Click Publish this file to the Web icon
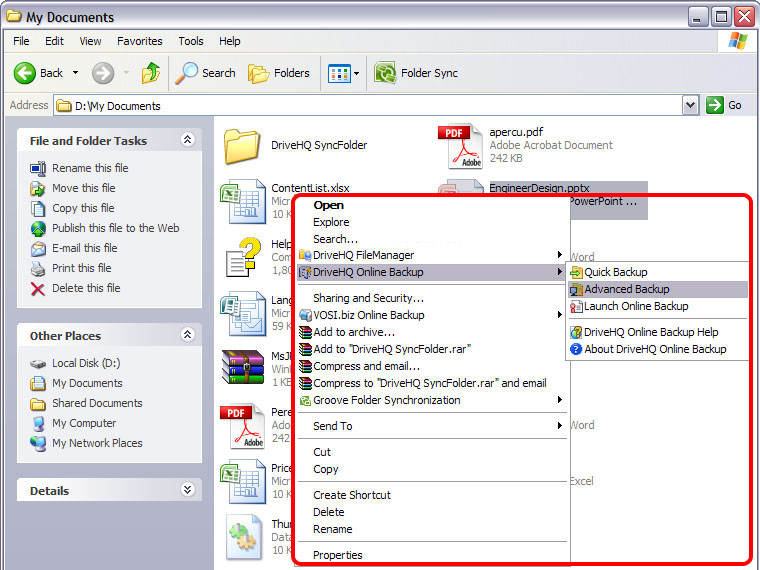The height and width of the screenshot is (570, 760). (38, 228)
